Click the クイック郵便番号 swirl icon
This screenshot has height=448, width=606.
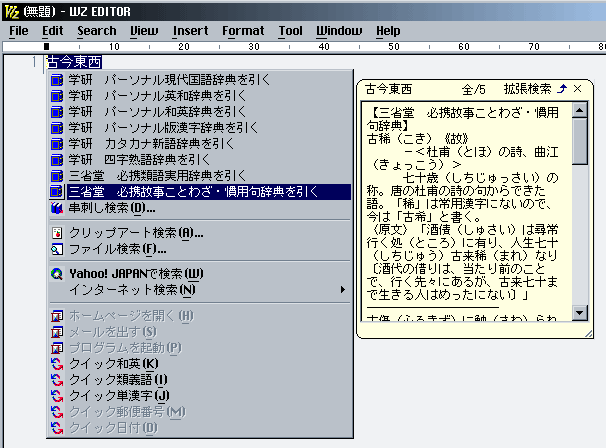point(57,412)
